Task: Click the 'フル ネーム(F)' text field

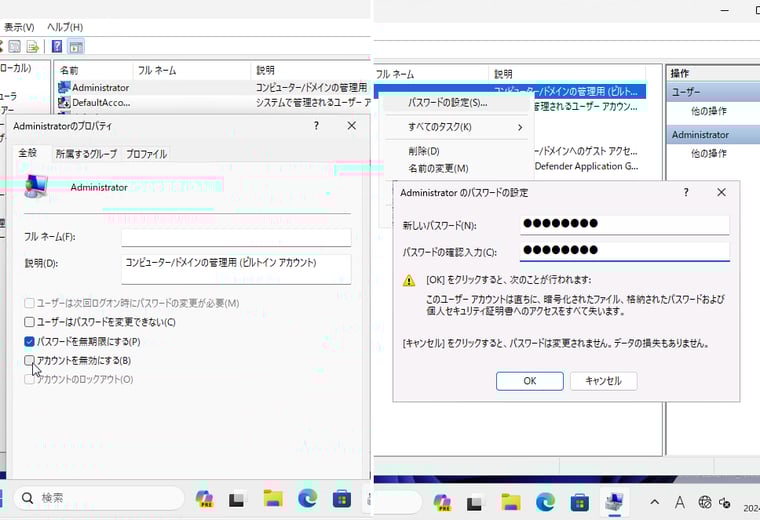Action: (x=236, y=237)
